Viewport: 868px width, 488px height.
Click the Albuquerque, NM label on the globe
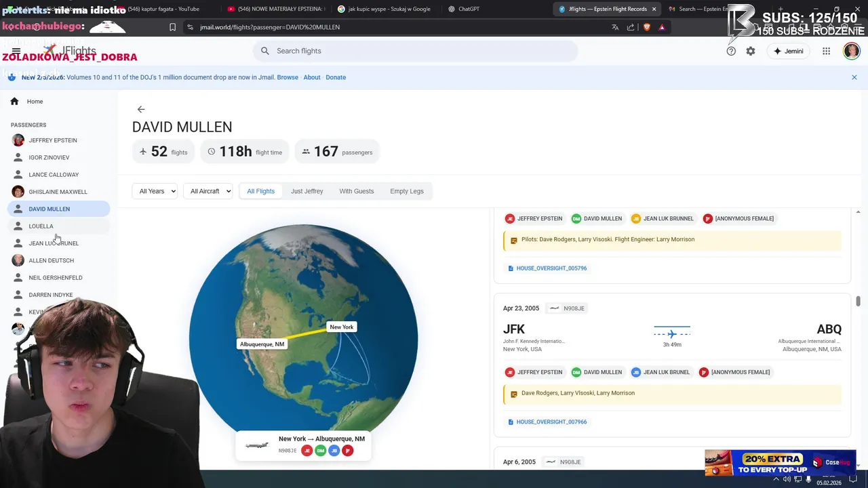[x=262, y=344]
